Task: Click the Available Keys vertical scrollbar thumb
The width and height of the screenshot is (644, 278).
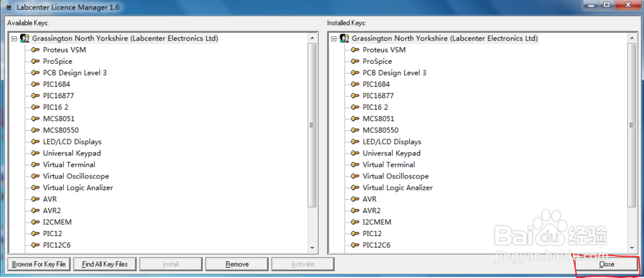Action: 312,125
